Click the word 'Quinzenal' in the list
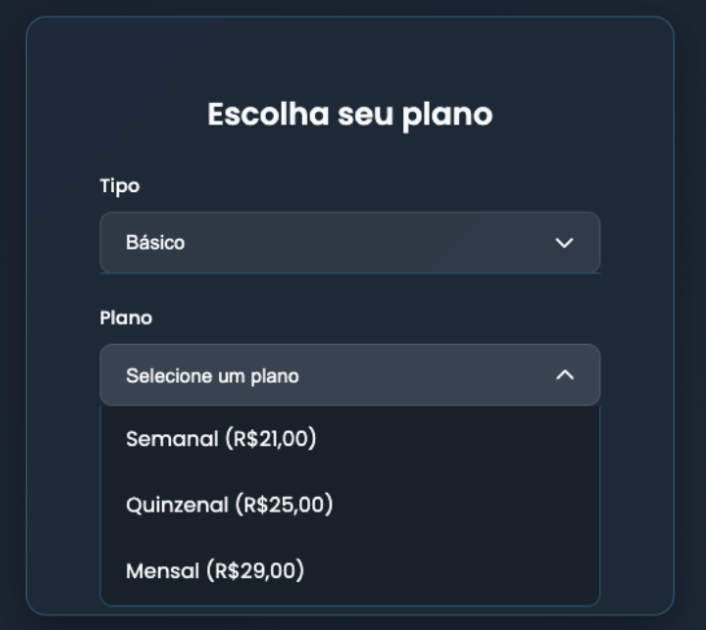Screen dimensions: 706x630 [177, 505]
